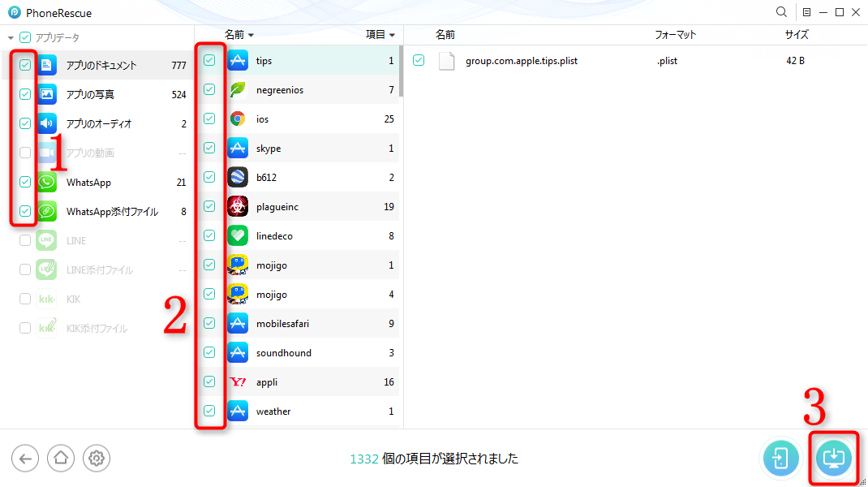This screenshot has height=487, width=868.
Task: Go to home screen icon
Action: pyautogui.click(x=60, y=459)
